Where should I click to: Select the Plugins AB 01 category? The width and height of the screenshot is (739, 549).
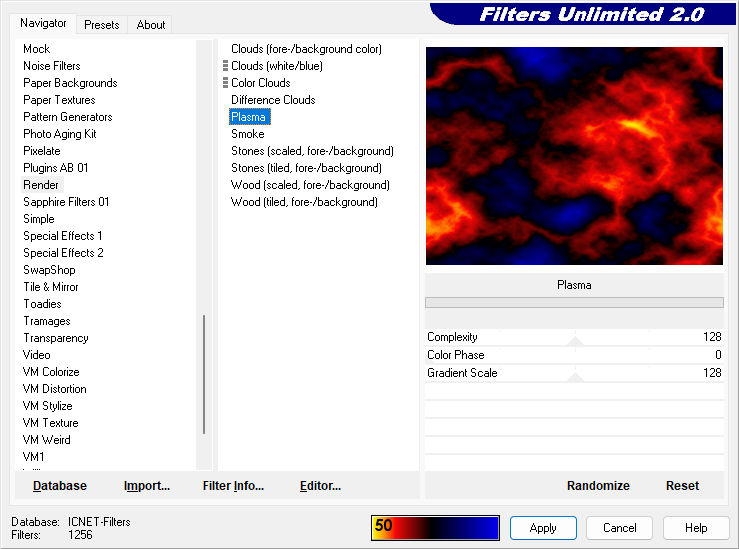[x=56, y=168]
